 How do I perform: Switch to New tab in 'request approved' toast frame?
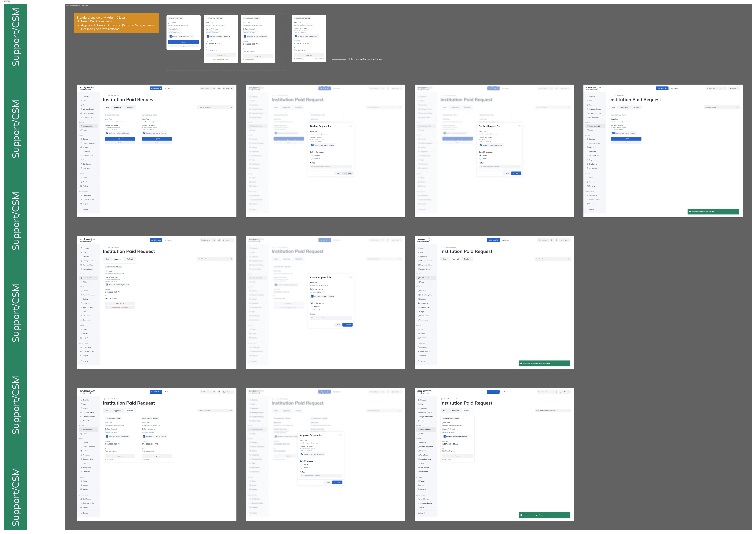[x=445, y=411]
